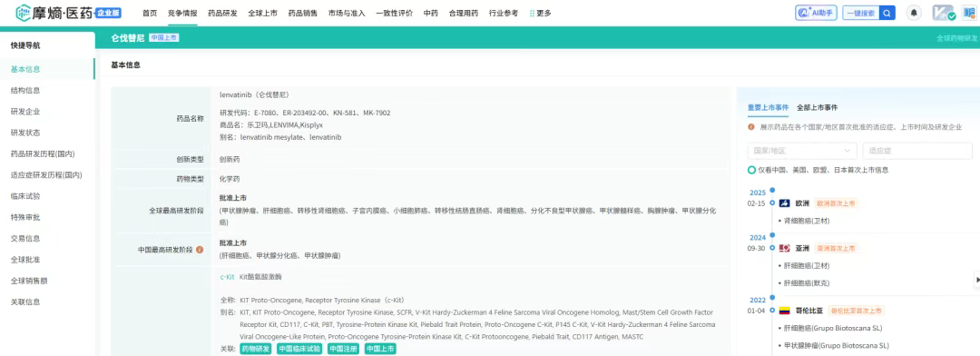
Task: Click the 摩熵医药 logo
Action: tap(69, 12)
